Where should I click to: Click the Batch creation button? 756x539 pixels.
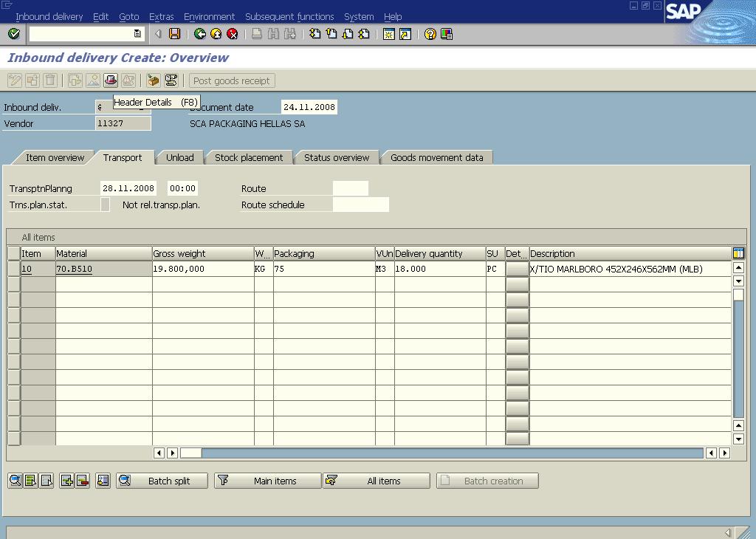(487, 481)
